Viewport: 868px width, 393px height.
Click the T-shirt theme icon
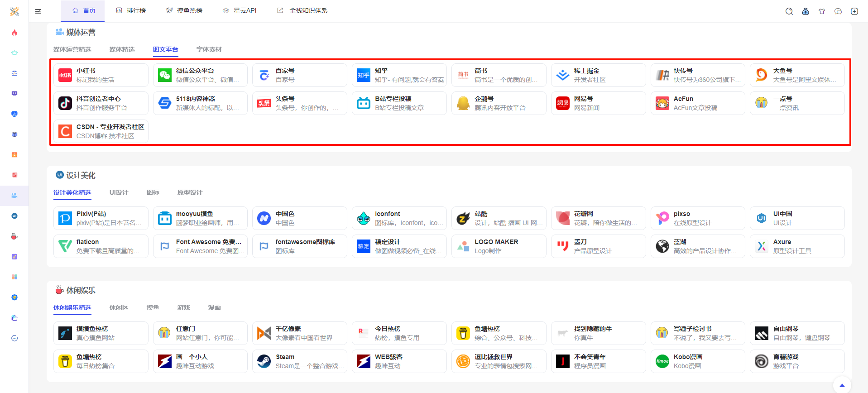[x=821, y=11]
